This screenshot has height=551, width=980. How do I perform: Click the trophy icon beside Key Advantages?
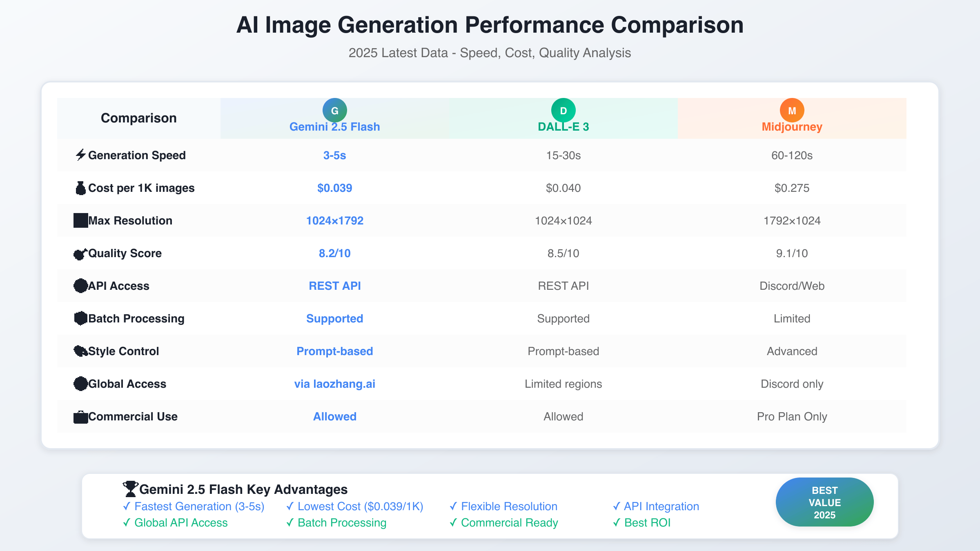coord(131,489)
